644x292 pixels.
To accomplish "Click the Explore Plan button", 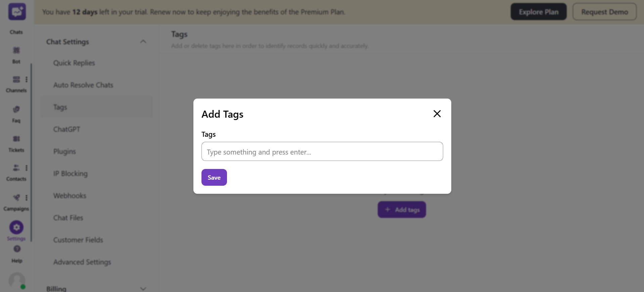I will pos(538,11).
